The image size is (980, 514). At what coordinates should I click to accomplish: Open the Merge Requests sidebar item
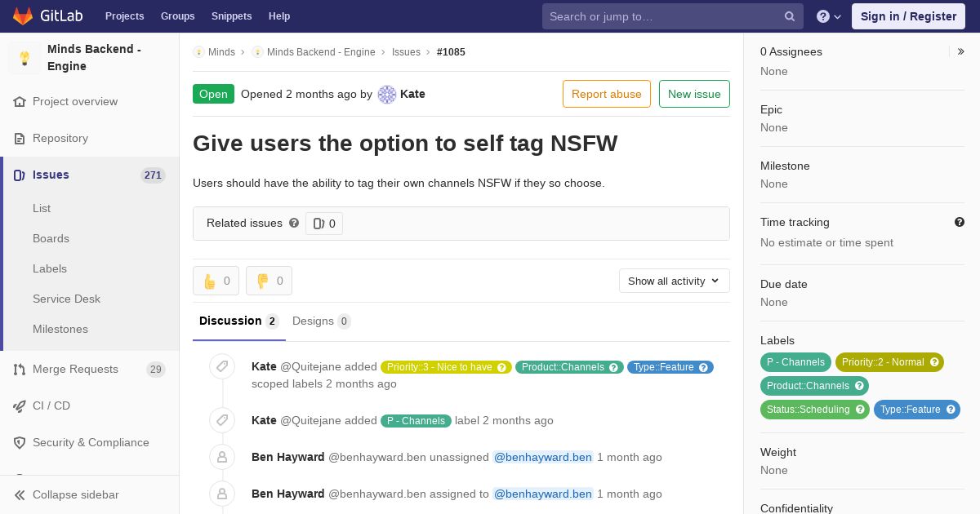click(x=75, y=369)
